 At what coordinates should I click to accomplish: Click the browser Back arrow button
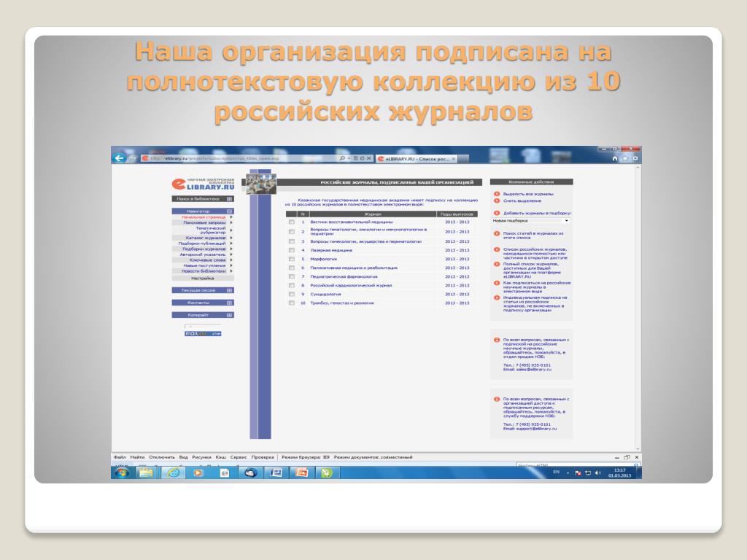[x=119, y=158]
